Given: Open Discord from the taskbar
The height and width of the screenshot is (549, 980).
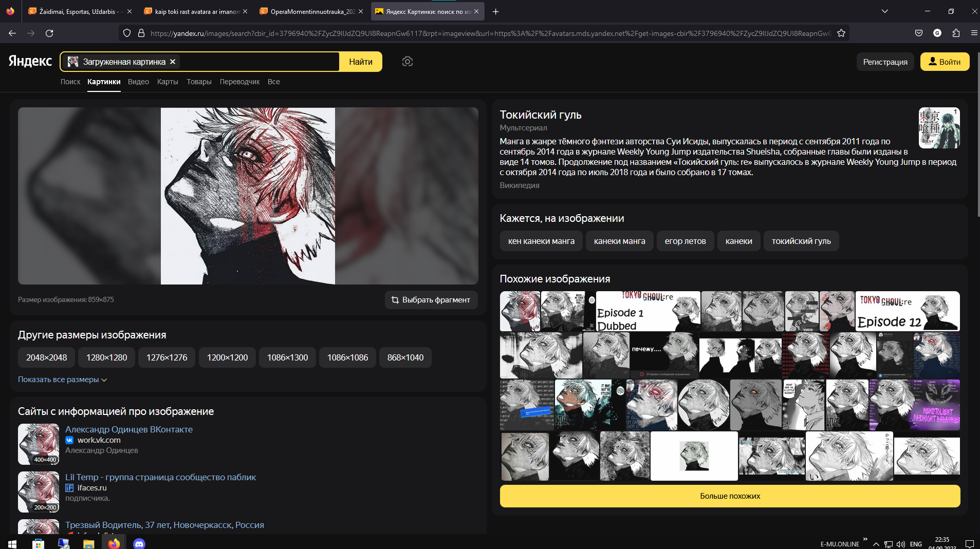Looking at the screenshot, I should coord(139,543).
